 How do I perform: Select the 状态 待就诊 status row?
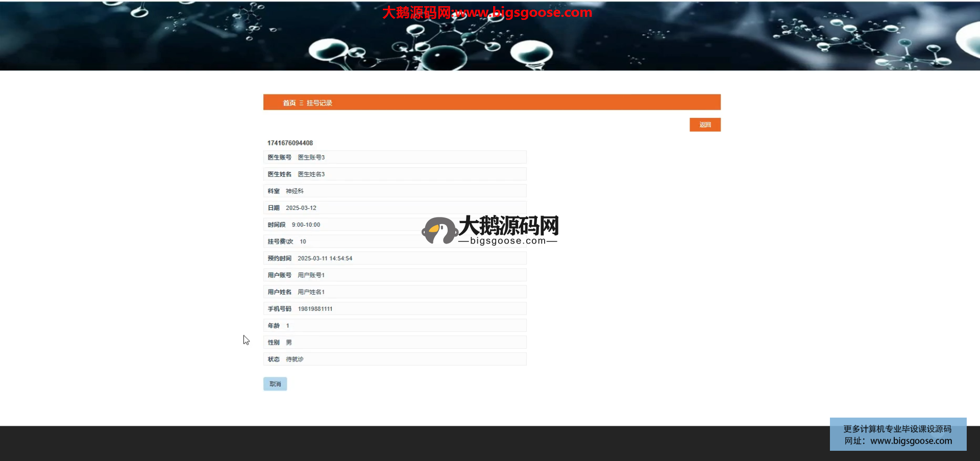click(x=394, y=359)
